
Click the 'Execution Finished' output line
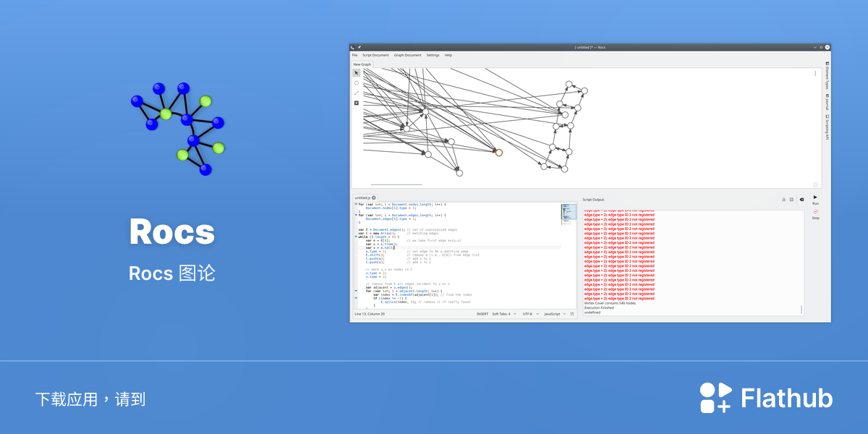(599, 307)
